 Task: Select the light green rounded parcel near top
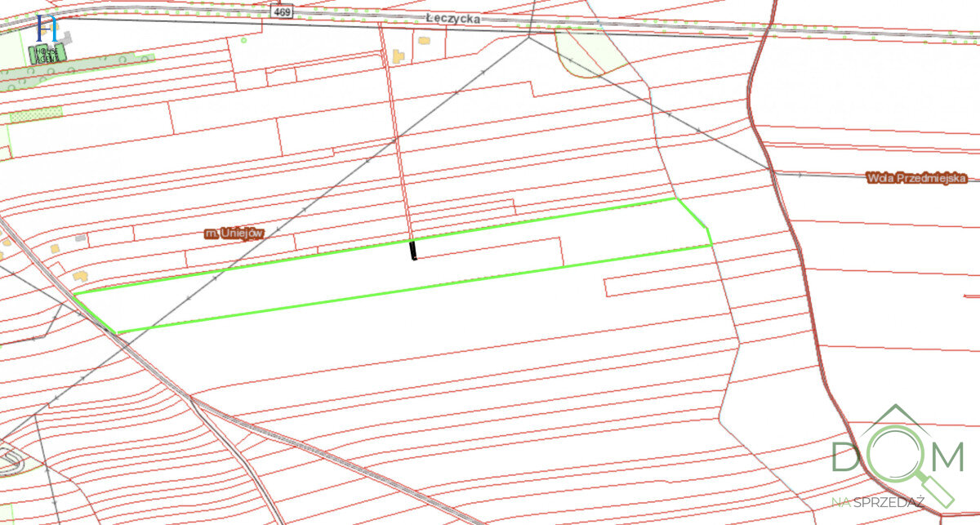tap(586, 51)
